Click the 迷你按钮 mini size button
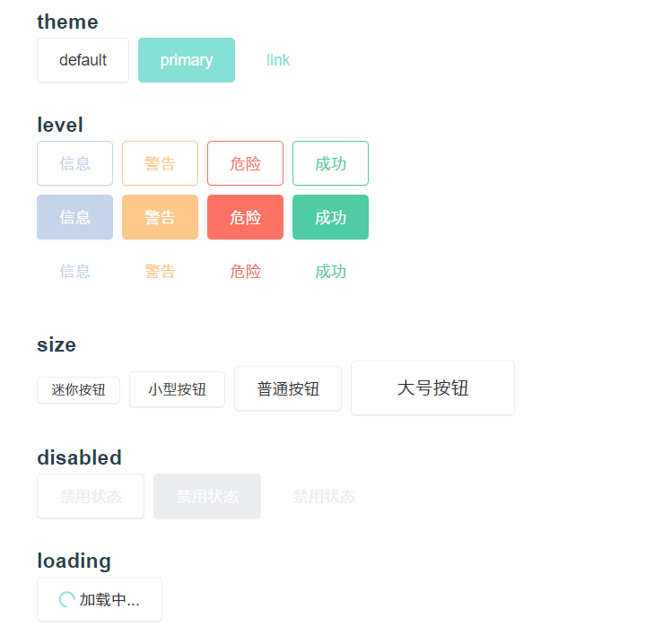This screenshot has height=644, width=663. coord(79,390)
